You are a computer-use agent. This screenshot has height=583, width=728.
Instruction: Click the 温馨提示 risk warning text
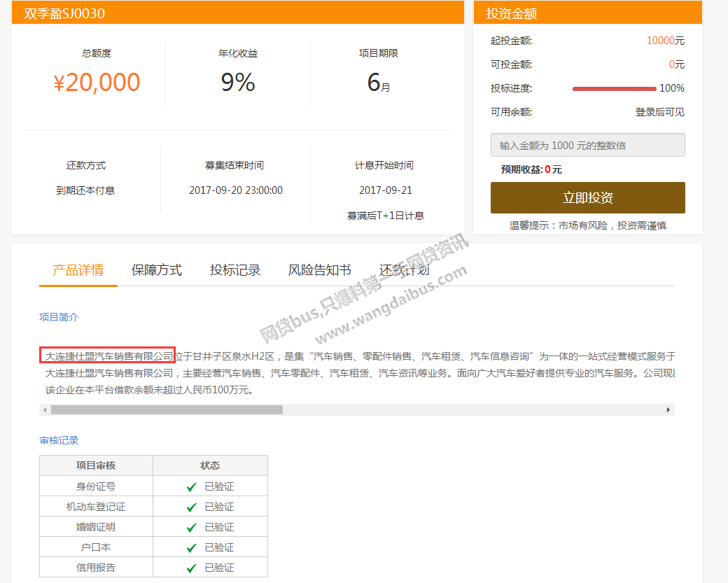(588, 225)
